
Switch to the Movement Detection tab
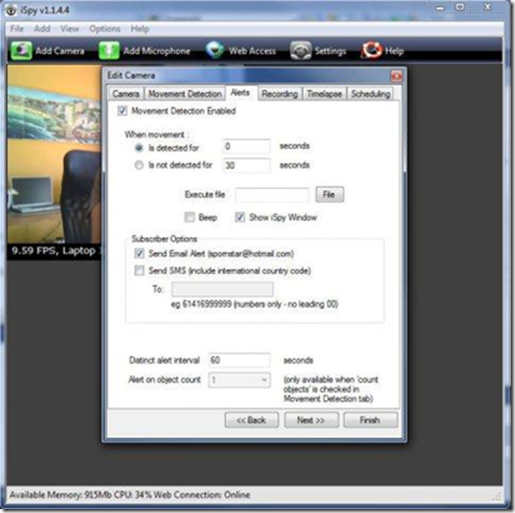185,94
